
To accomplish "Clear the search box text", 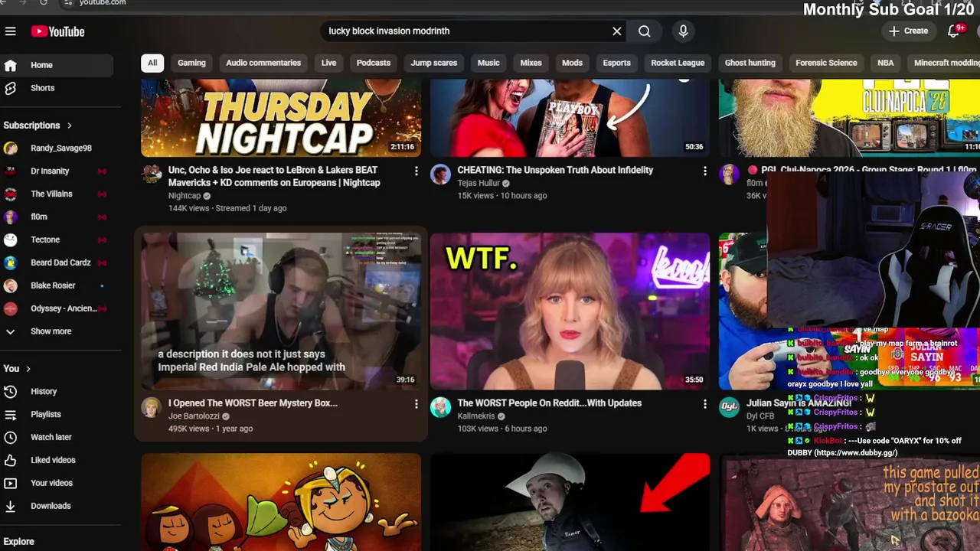I will coord(616,31).
